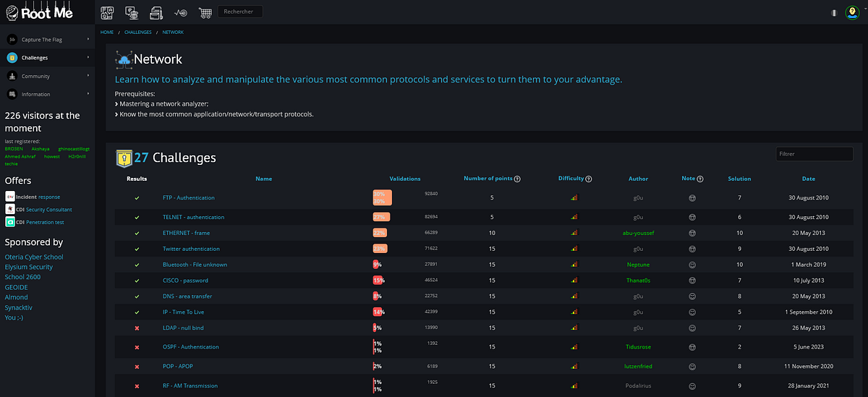Click CHALLENGES in the breadcrumb

[x=137, y=33]
